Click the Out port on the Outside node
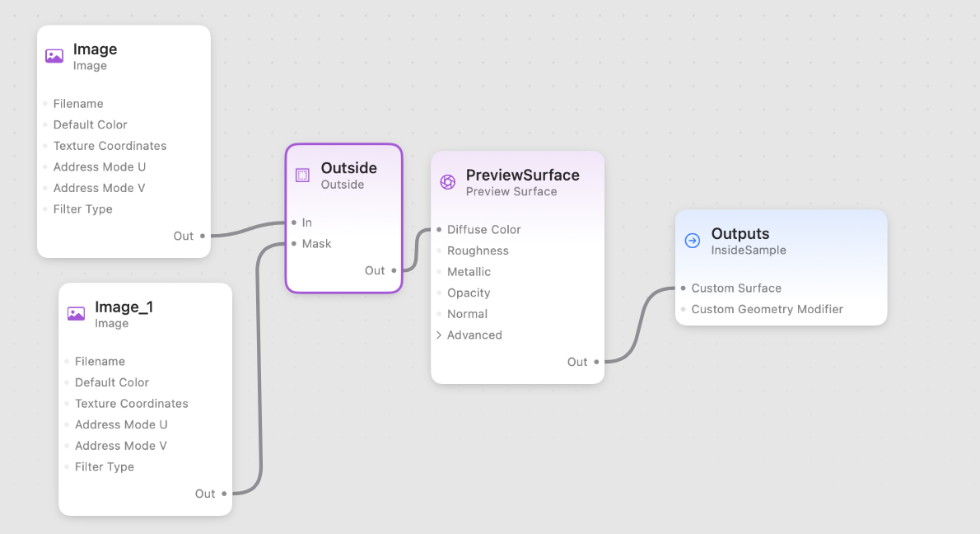This screenshot has width=980, height=534. pyautogui.click(x=393, y=269)
